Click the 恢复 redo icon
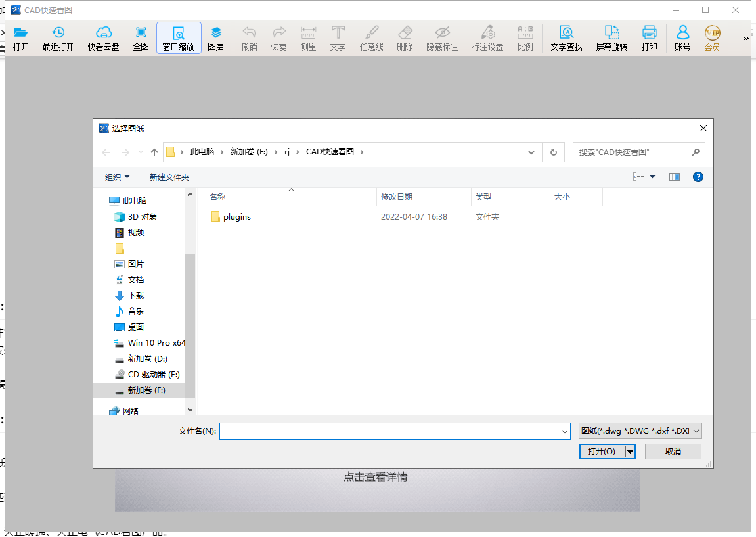The height and width of the screenshot is (537, 756). coord(278,38)
